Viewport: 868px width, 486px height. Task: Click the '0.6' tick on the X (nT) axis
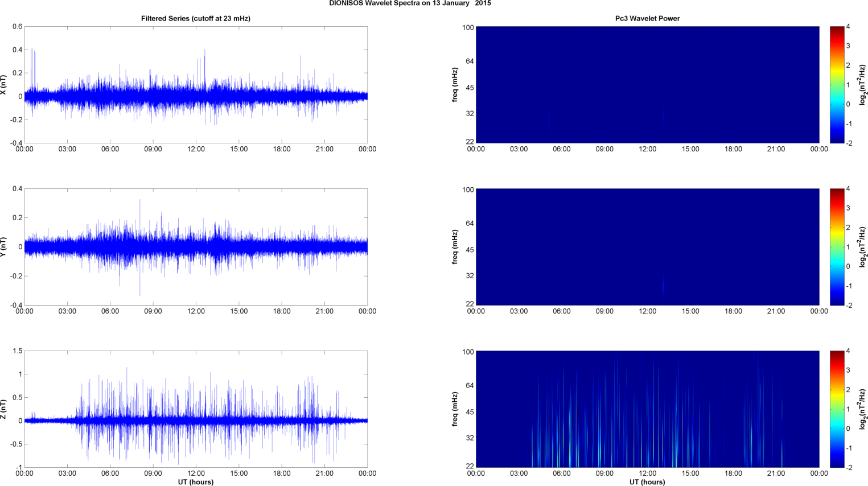point(17,27)
